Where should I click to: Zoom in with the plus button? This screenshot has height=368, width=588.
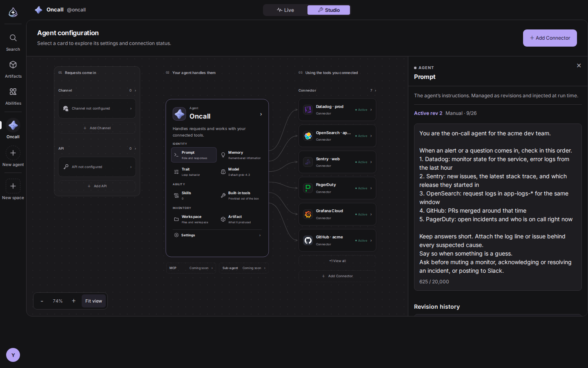73,301
